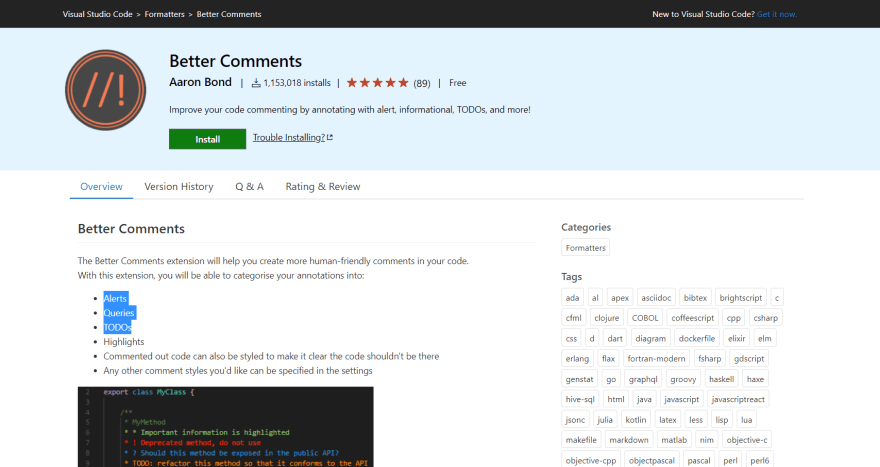Click Better Comments breadcrumb item

(x=229, y=14)
